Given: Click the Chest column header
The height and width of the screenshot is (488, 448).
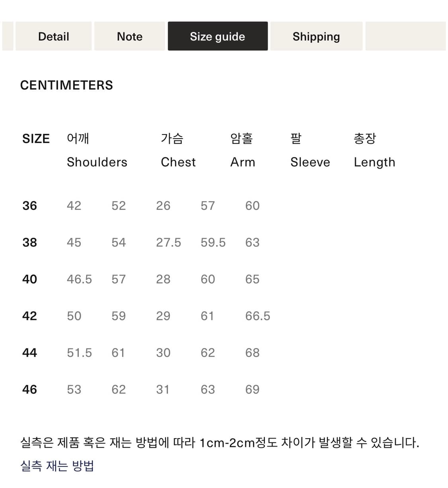Looking at the screenshot, I should click(178, 162).
